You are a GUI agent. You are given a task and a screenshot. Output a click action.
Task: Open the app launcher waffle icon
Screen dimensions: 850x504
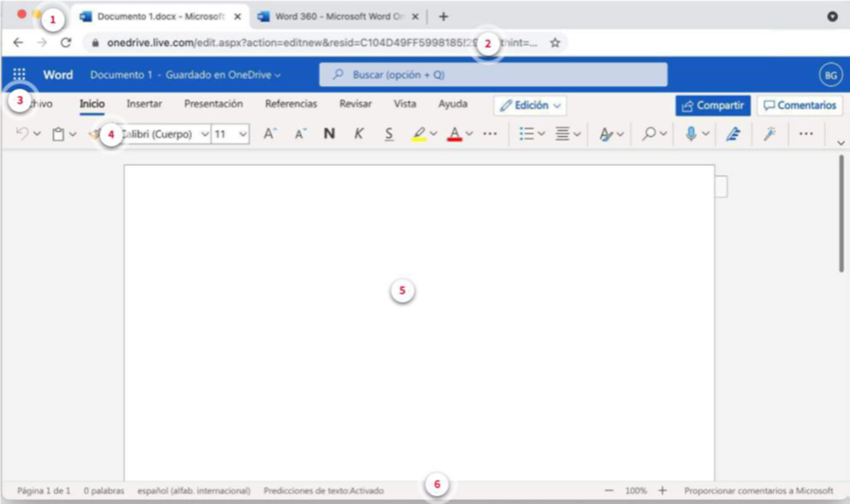(x=19, y=75)
